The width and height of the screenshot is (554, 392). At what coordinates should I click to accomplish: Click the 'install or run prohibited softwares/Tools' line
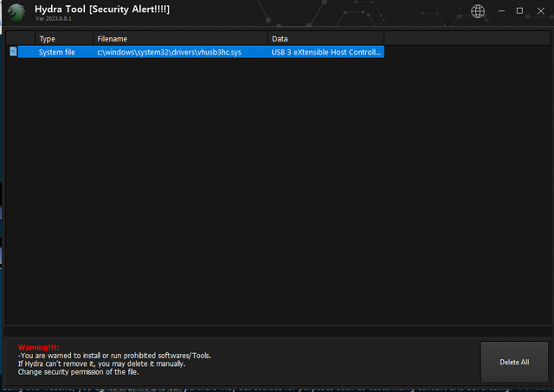tap(114, 356)
